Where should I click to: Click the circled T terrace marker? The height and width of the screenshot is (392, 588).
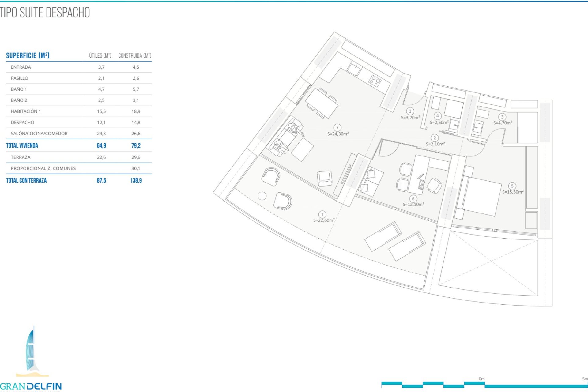pyautogui.click(x=322, y=214)
